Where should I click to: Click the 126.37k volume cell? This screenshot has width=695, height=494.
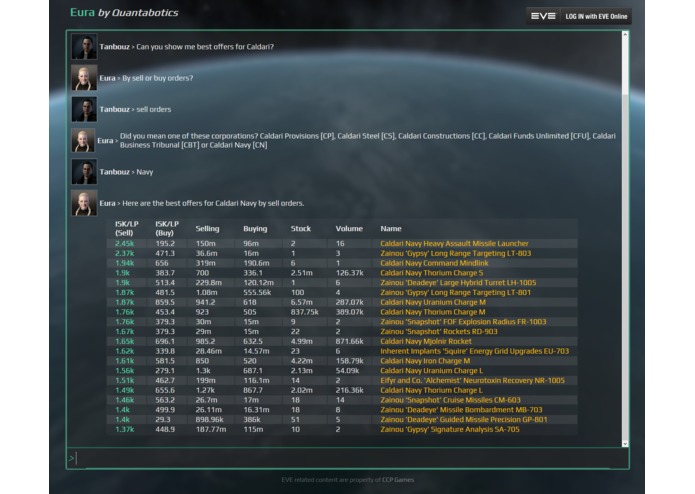tap(349, 273)
